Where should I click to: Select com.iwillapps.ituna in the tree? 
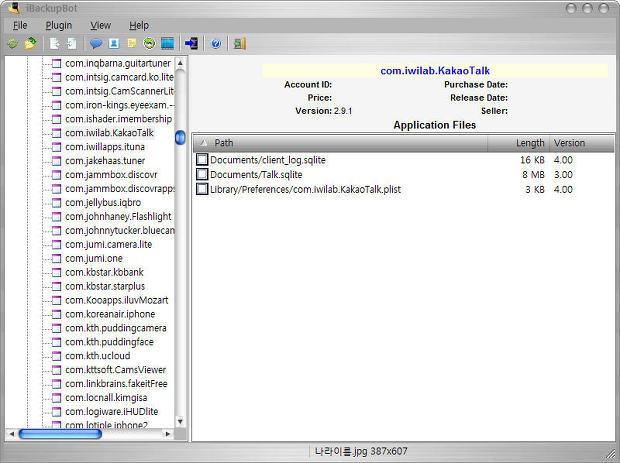pos(105,147)
